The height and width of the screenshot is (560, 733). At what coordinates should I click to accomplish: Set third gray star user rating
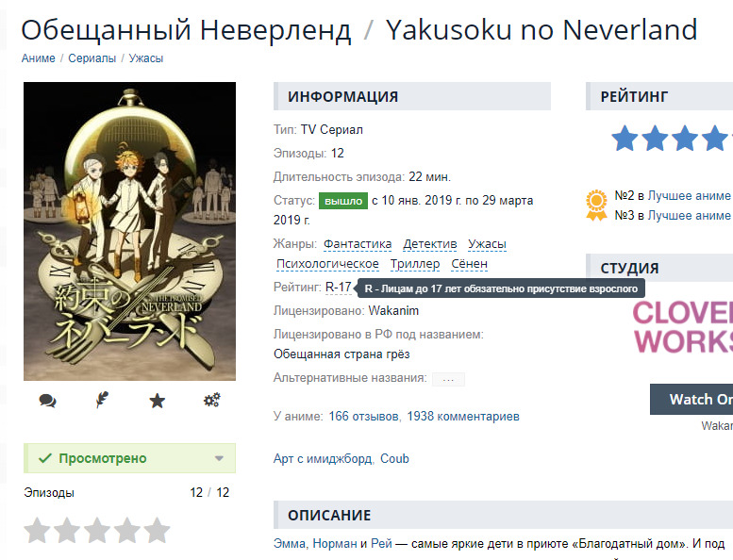click(x=97, y=531)
